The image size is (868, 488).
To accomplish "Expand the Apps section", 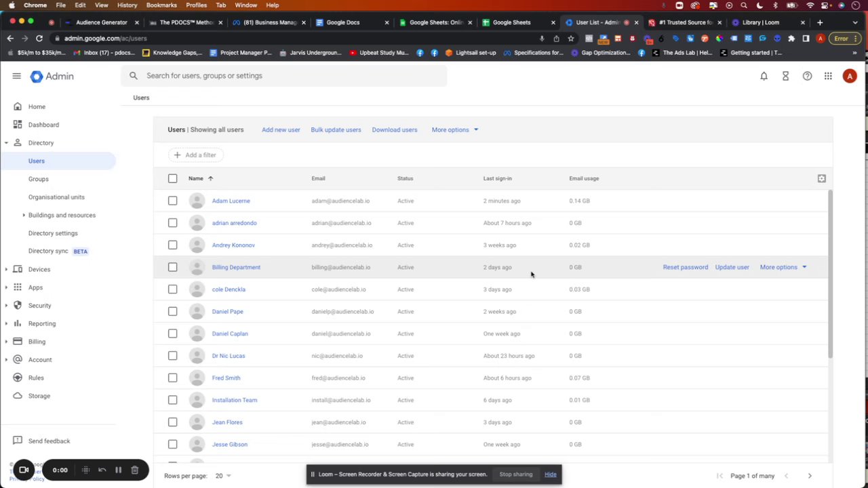I will click(6, 287).
